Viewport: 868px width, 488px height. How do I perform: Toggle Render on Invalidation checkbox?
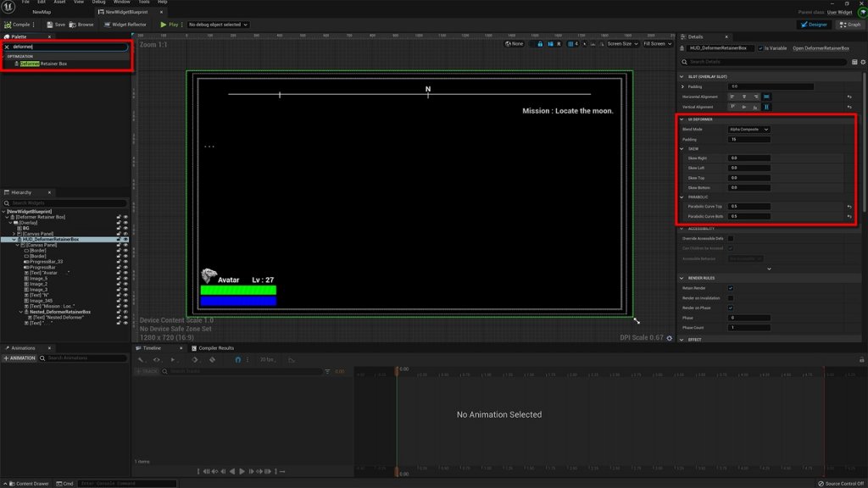[731, 298]
